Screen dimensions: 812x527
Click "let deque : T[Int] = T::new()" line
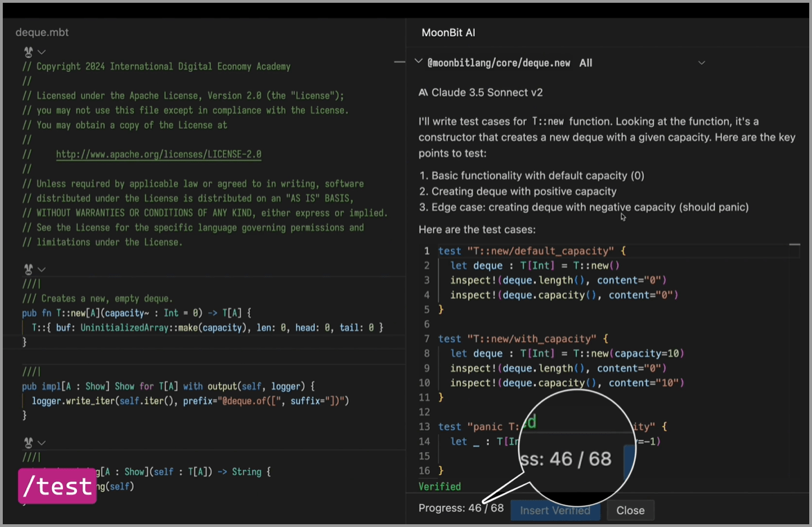click(x=535, y=266)
